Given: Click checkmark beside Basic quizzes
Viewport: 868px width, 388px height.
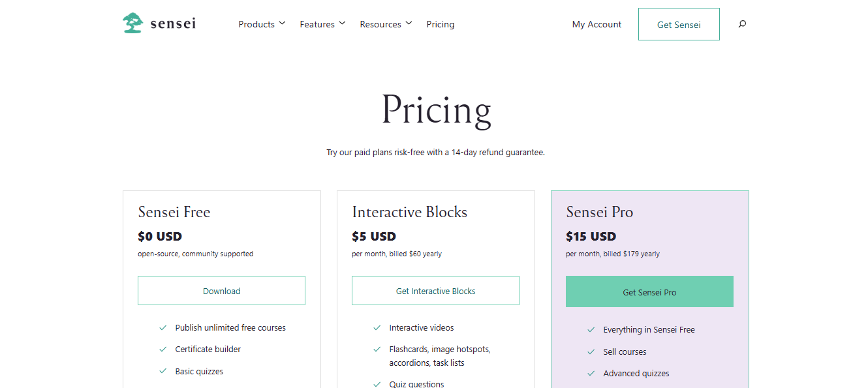Looking at the screenshot, I should pyautogui.click(x=163, y=372).
